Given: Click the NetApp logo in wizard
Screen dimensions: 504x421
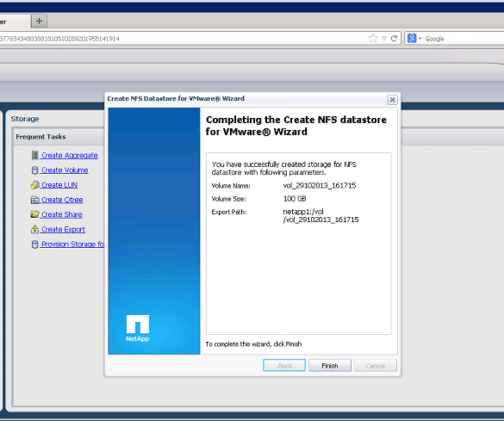Looking at the screenshot, I should click(138, 328).
